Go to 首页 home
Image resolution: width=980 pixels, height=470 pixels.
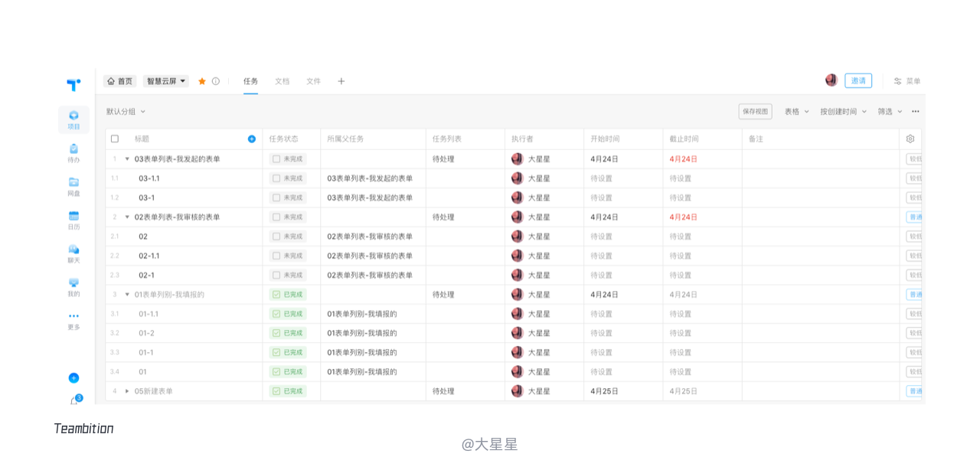[119, 81]
